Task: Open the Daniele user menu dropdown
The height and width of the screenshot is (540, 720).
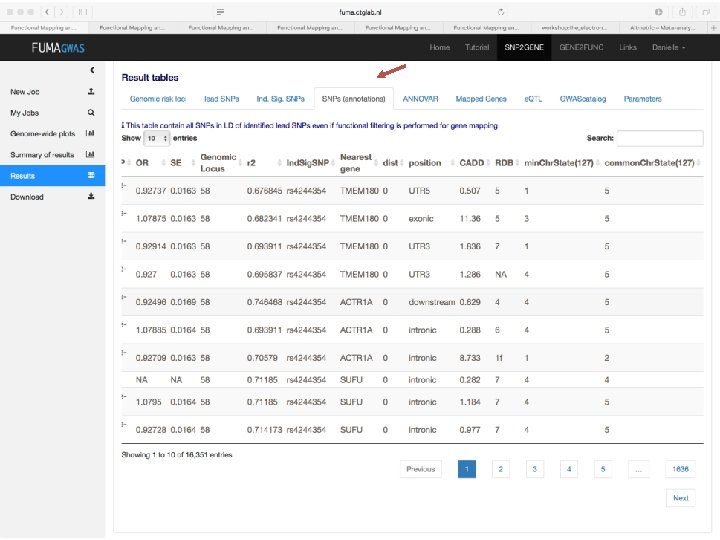Action: pyautogui.click(x=669, y=47)
